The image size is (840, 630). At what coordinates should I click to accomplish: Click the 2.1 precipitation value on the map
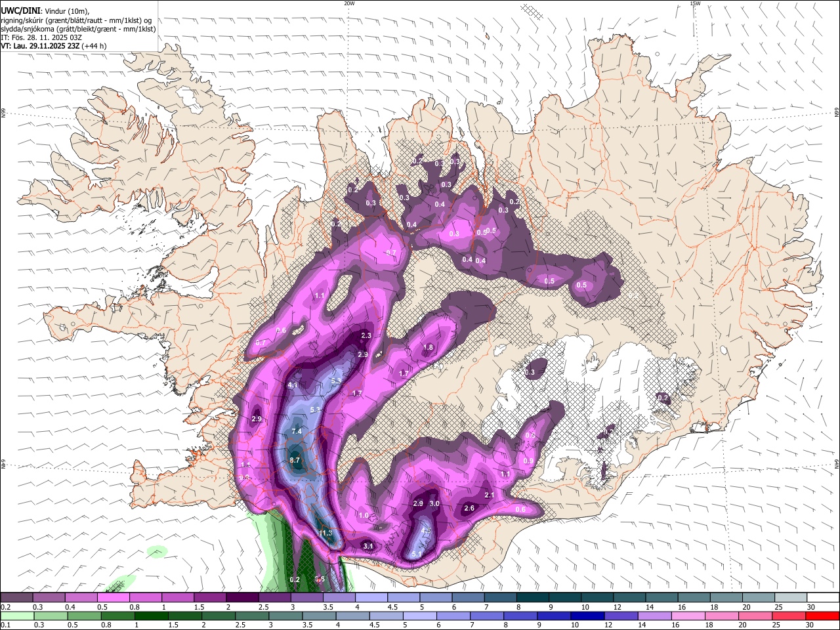[x=489, y=495]
